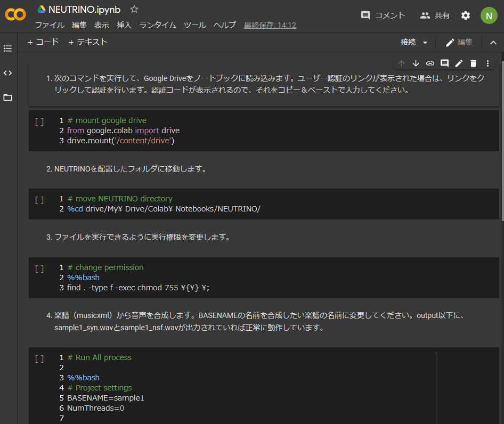Open the files folder sidebar icon

point(7,97)
